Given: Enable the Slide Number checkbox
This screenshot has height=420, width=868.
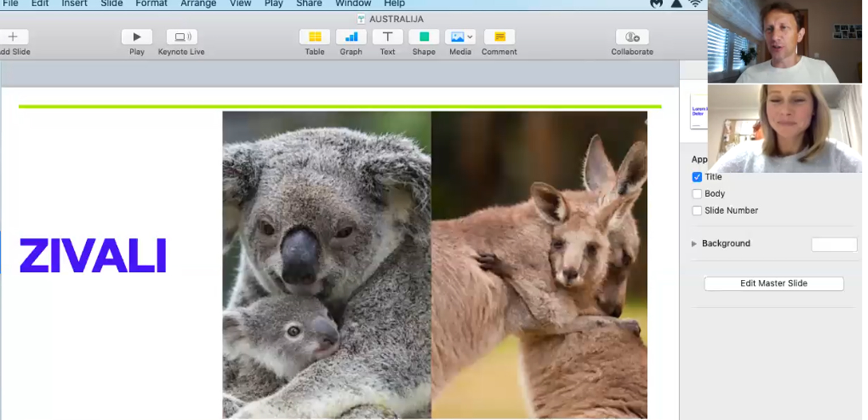Looking at the screenshot, I should tap(697, 211).
